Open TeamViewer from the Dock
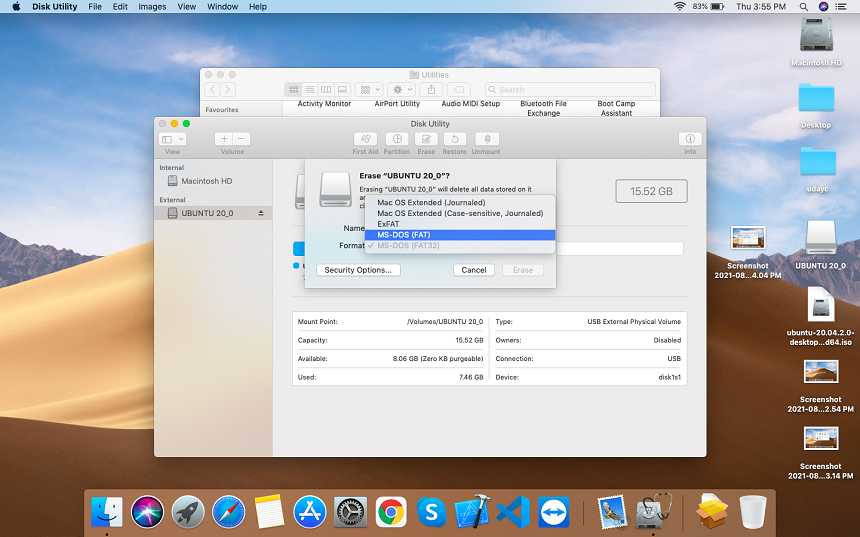 pos(554,512)
